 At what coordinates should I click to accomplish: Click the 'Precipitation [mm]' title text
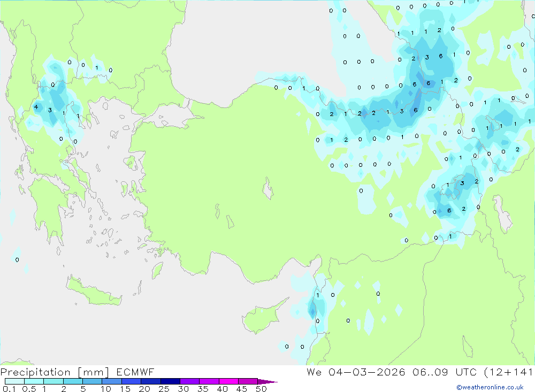point(55,372)
